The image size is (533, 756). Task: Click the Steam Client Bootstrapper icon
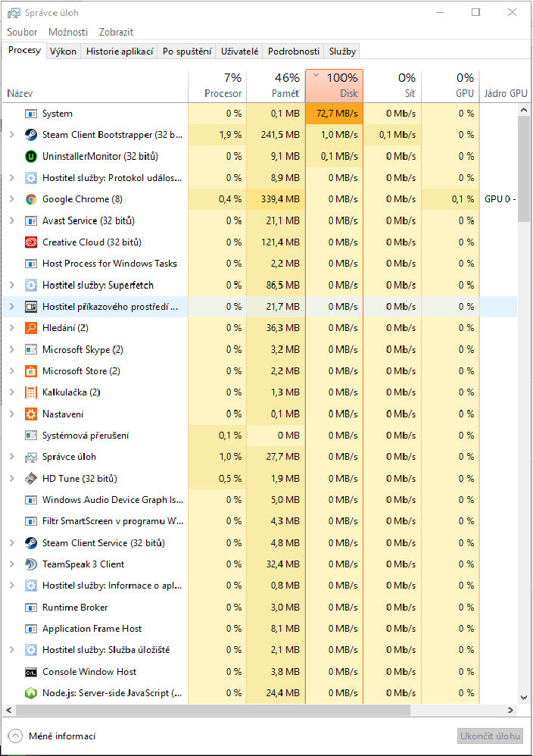coord(31,135)
